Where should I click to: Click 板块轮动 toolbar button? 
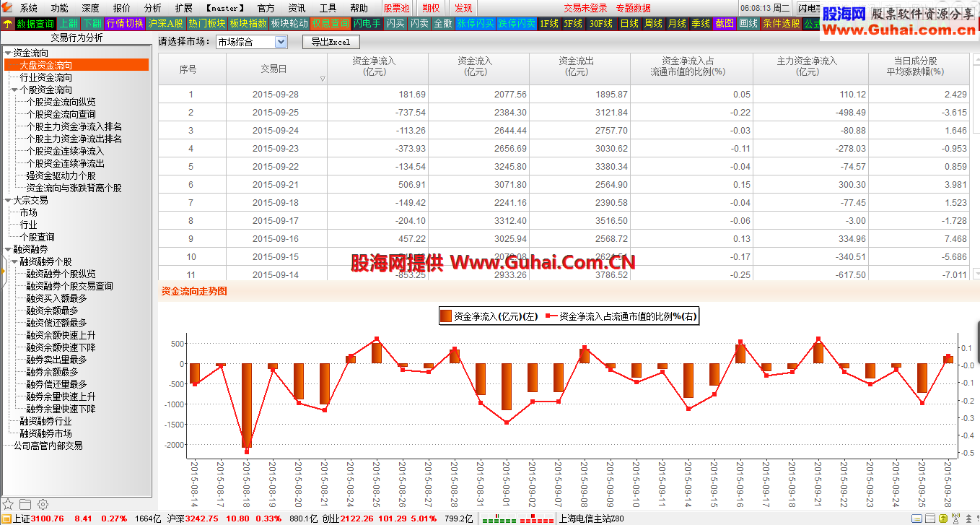[289, 23]
